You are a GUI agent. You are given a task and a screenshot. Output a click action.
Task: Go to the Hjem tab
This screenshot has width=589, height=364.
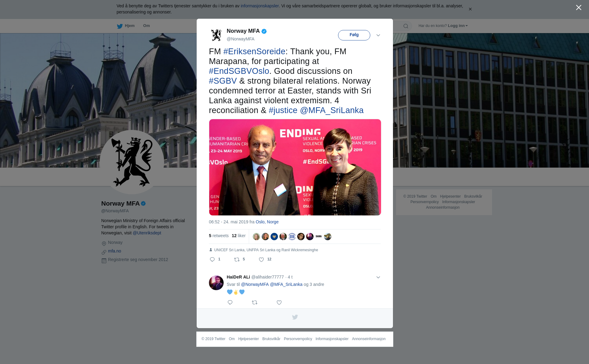coord(126,26)
